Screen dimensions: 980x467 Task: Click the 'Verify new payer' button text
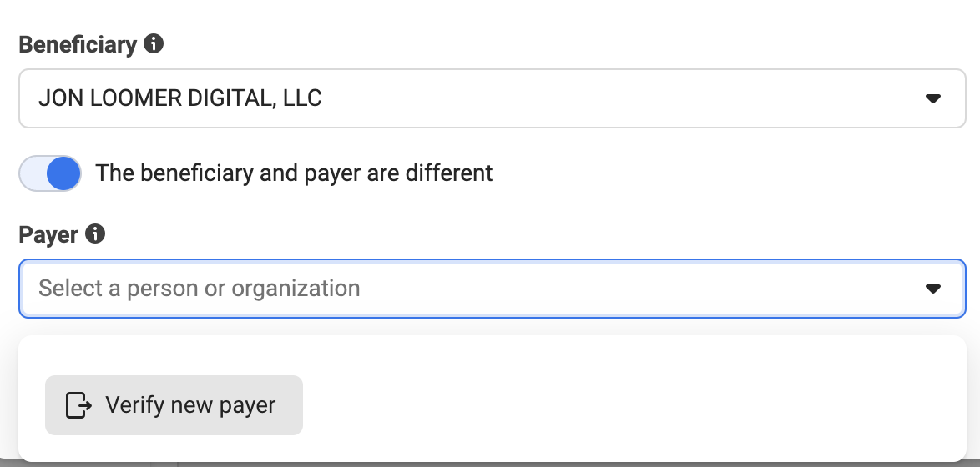pyautogui.click(x=190, y=405)
